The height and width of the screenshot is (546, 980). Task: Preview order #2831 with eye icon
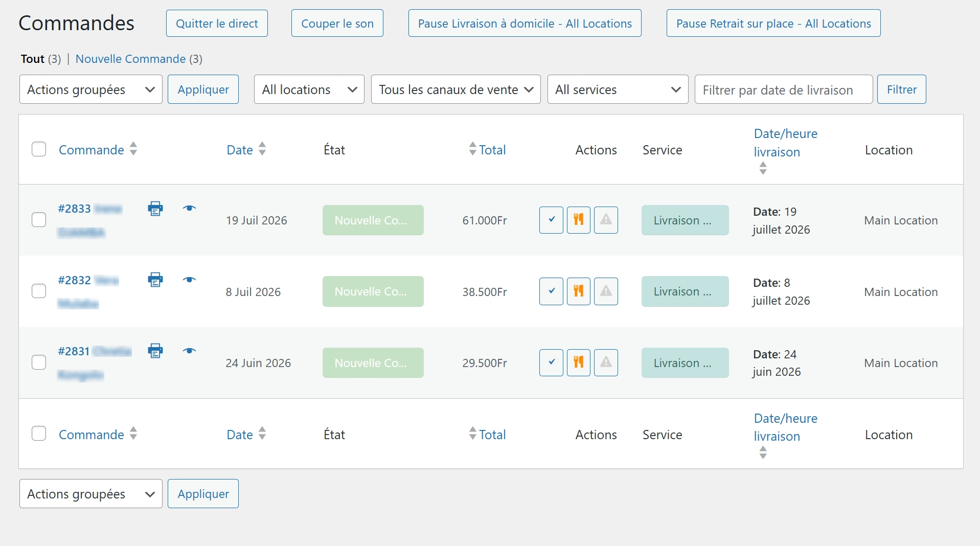[189, 351]
